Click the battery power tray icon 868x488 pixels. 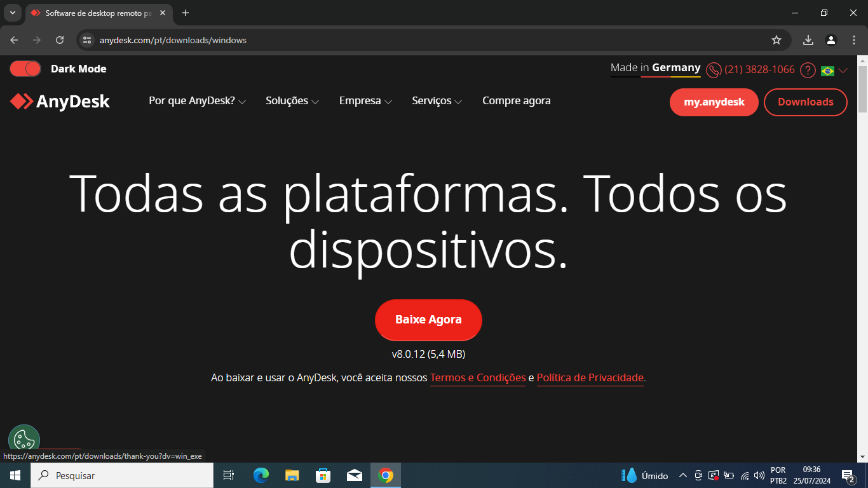729,475
